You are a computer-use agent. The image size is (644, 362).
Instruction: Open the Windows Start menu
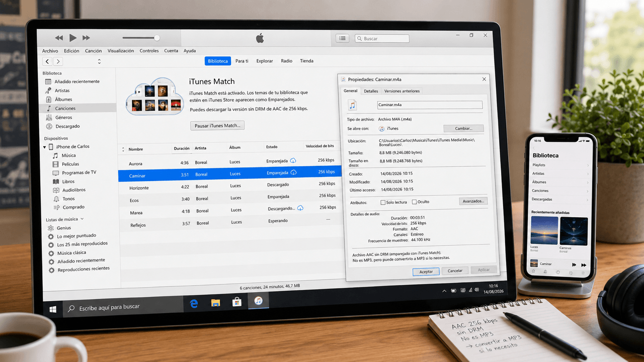tap(53, 309)
